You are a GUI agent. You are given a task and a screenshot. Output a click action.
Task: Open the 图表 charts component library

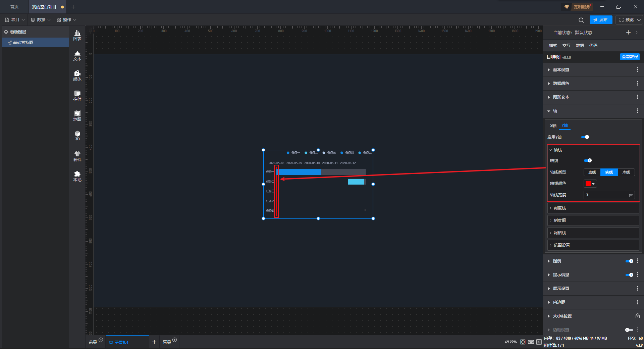(77, 35)
